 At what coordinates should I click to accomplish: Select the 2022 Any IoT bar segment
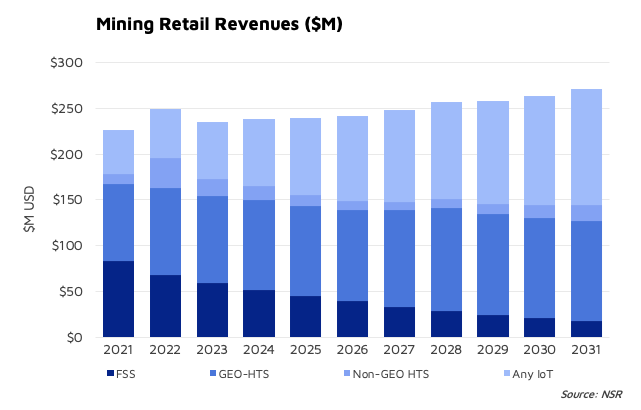[x=165, y=133]
